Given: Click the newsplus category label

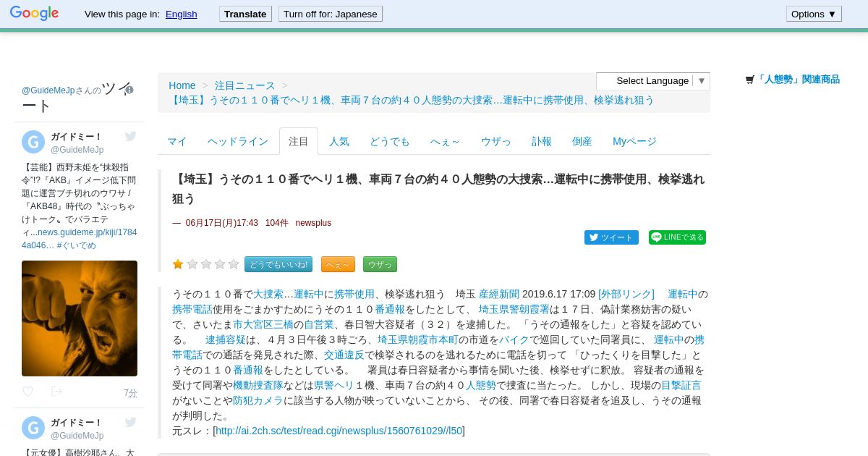Looking at the screenshot, I should point(313,223).
